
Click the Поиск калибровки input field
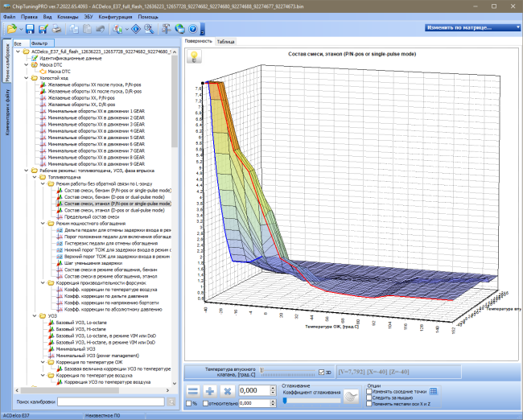111,402
